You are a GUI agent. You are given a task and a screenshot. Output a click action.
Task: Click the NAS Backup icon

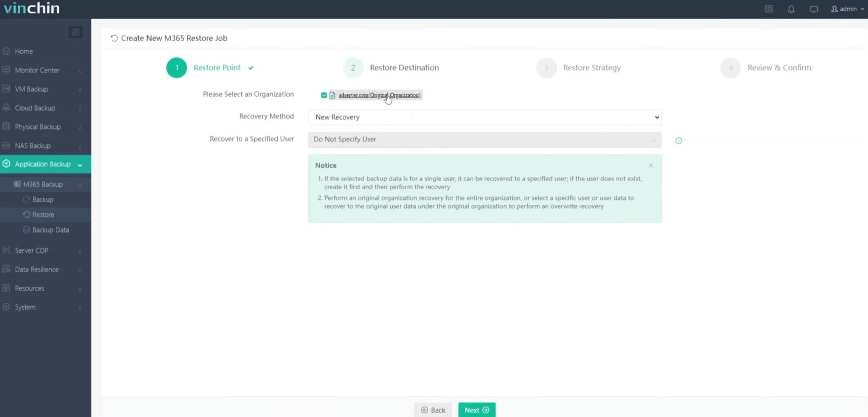(x=6, y=145)
